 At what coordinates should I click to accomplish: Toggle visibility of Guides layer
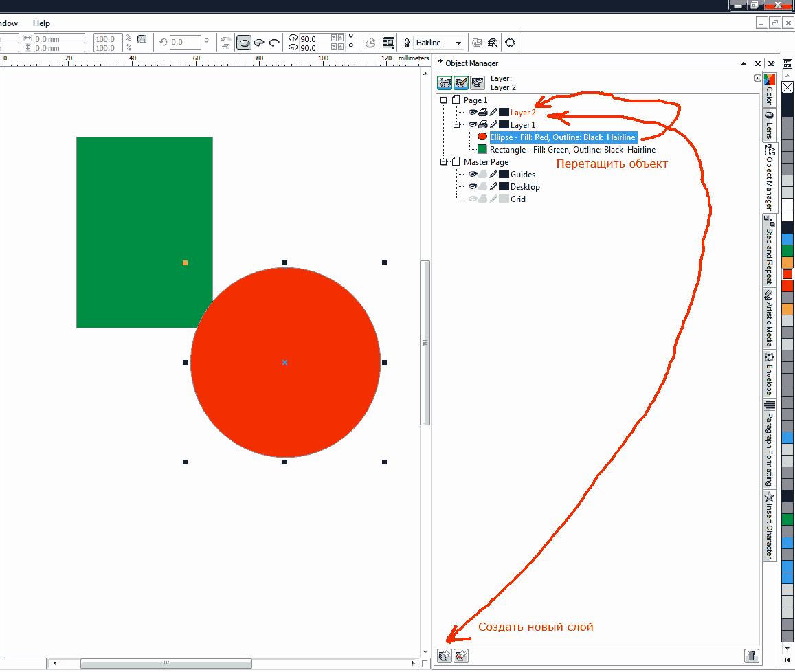point(473,174)
